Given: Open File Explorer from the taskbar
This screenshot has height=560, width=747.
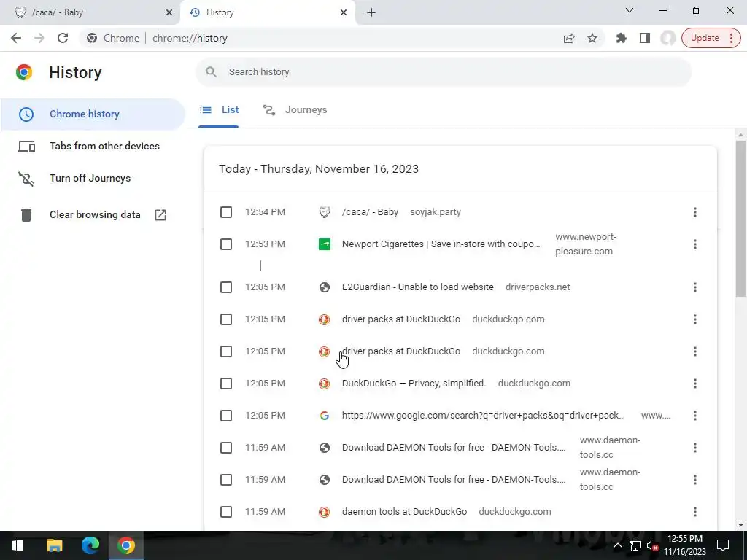Looking at the screenshot, I should (x=54, y=545).
